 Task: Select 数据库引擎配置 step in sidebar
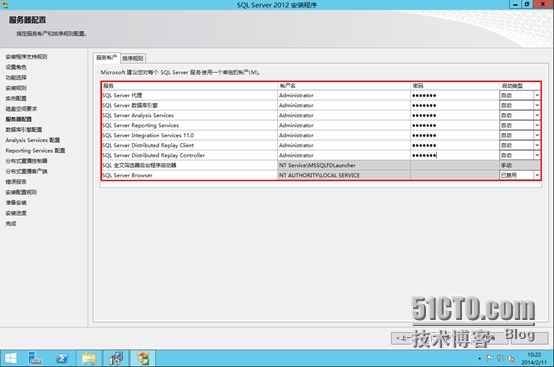(x=24, y=130)
